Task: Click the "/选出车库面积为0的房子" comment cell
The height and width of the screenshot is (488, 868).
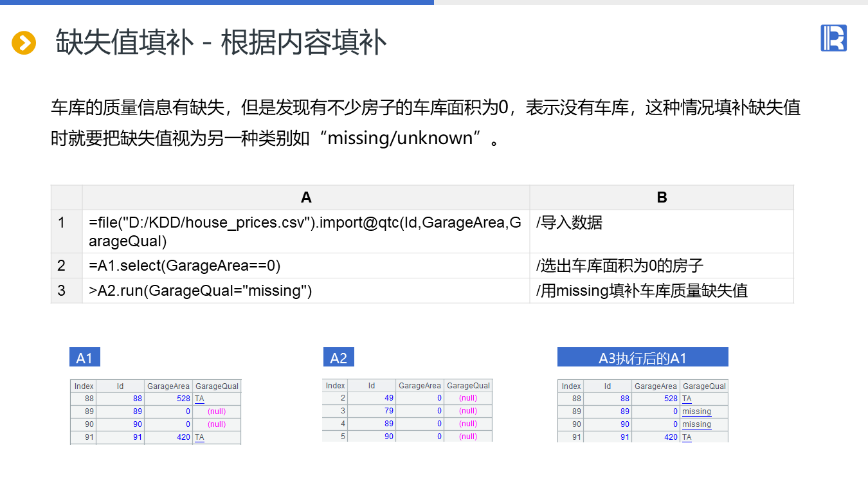Action: coord(661,266)
